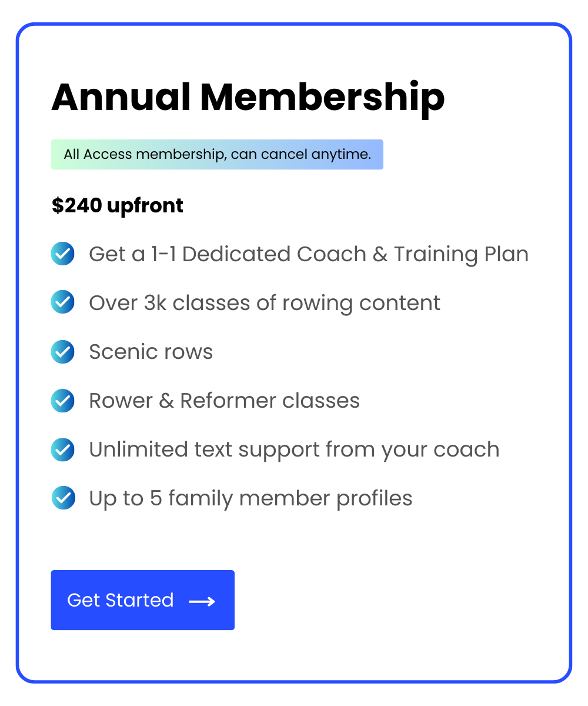Image resolution: width=588 pixels, height=706 pixels.
Task: Click the "Scenic rows" feature text
Action: pos(151,352)
